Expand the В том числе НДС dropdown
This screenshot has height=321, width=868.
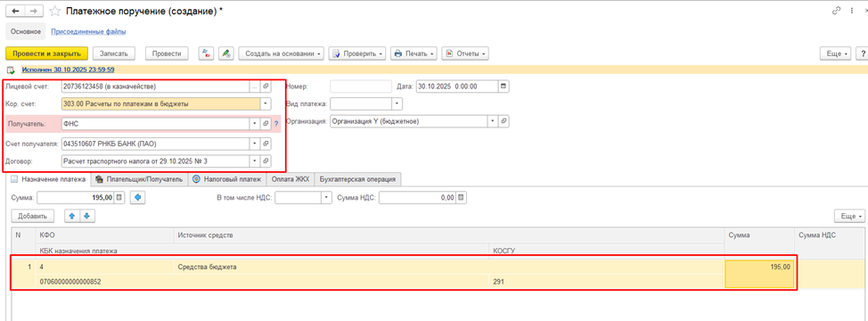pyautogui.click(x=326, y=197)
